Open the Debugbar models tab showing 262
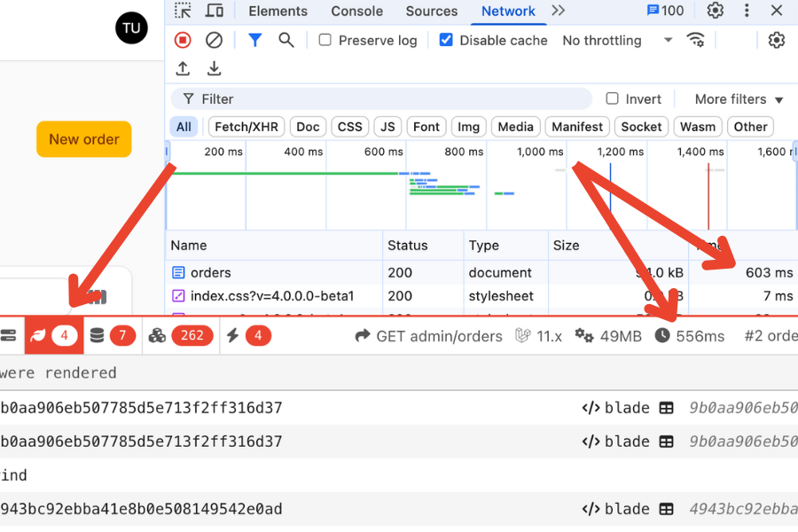This screenshot has width=798, height=532. tap(181, 335)
